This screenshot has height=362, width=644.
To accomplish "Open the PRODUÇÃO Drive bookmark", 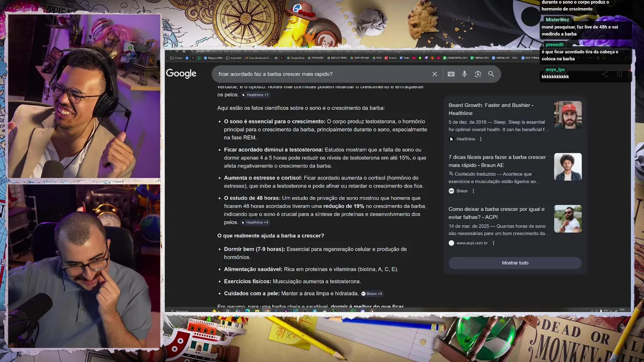I will [x=315, y=58].
